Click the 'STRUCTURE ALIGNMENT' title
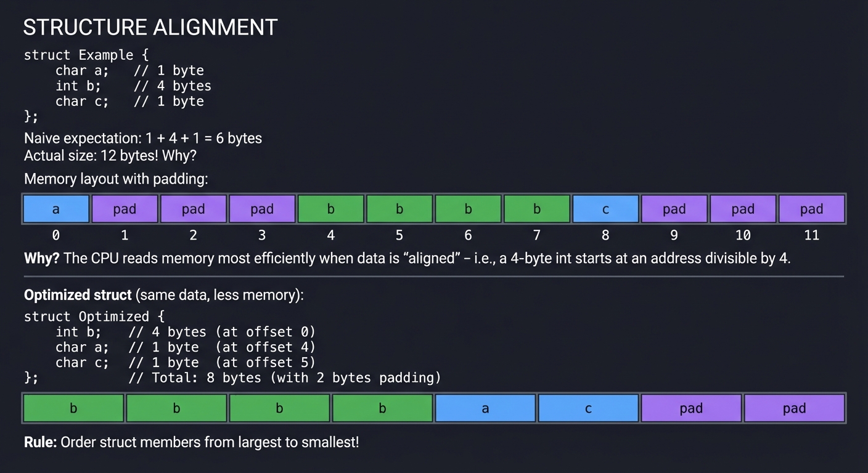Viewport: 868px width, 473px height. (x=150, y=28)
